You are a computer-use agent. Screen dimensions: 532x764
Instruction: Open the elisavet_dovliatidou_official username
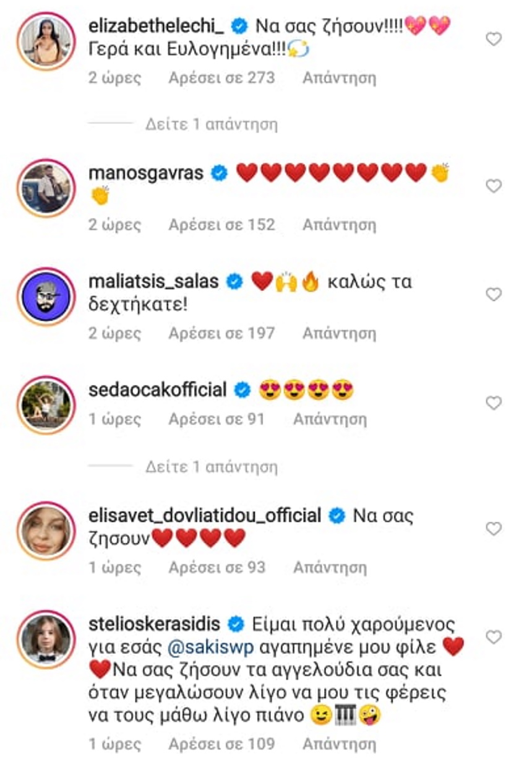pos(205,516)
